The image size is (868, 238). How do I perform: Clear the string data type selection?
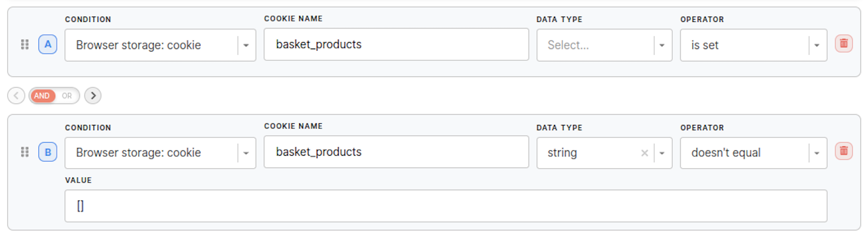(644, 153)
